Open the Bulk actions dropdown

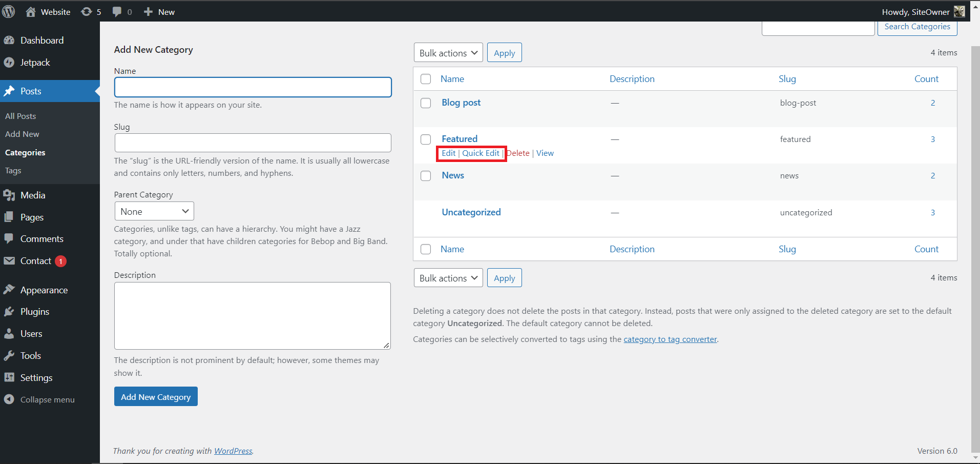tap(447, 52)
